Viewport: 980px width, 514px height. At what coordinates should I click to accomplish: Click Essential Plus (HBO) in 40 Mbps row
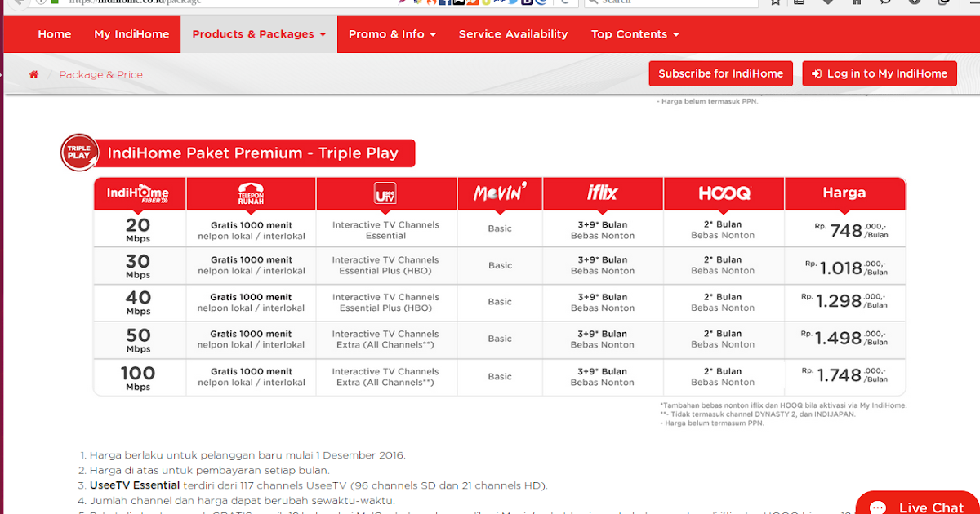385,308
